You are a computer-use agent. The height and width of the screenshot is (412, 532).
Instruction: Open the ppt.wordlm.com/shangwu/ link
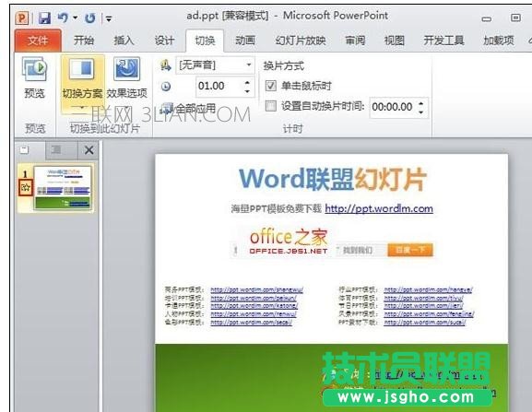tap(256, 290)
